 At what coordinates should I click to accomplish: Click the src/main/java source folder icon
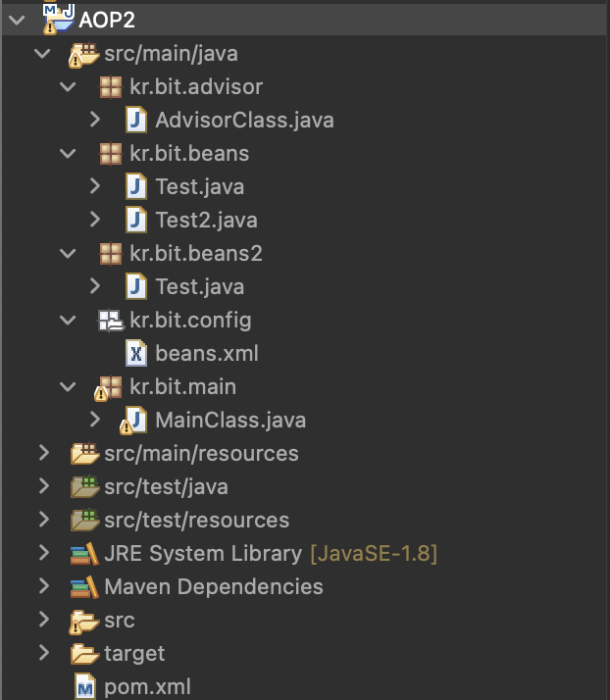[83, 54]
